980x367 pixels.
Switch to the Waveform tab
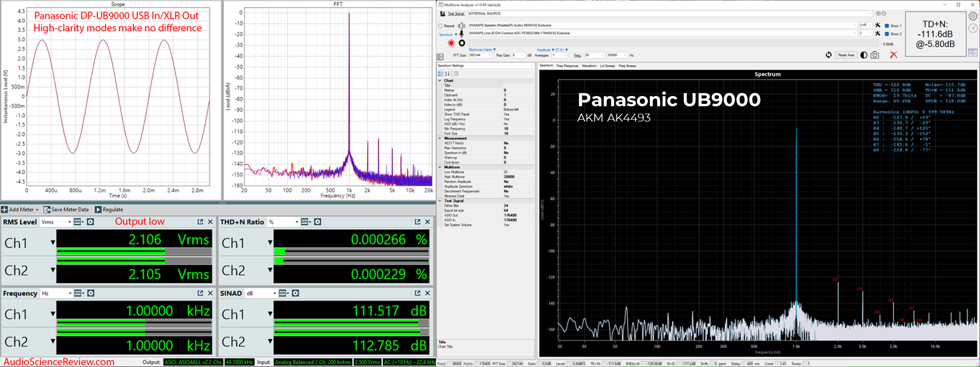point(589,66)
